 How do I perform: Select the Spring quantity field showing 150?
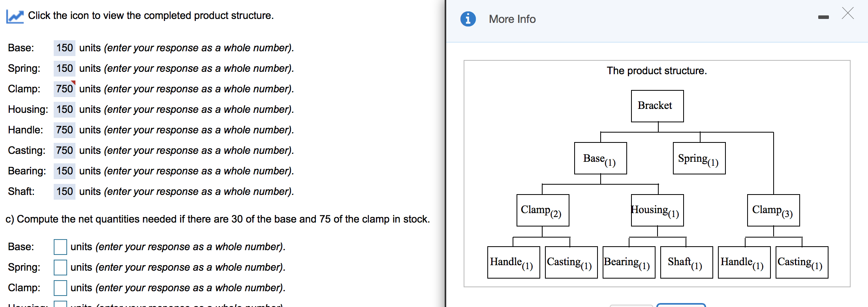click(x=64, y=68)
